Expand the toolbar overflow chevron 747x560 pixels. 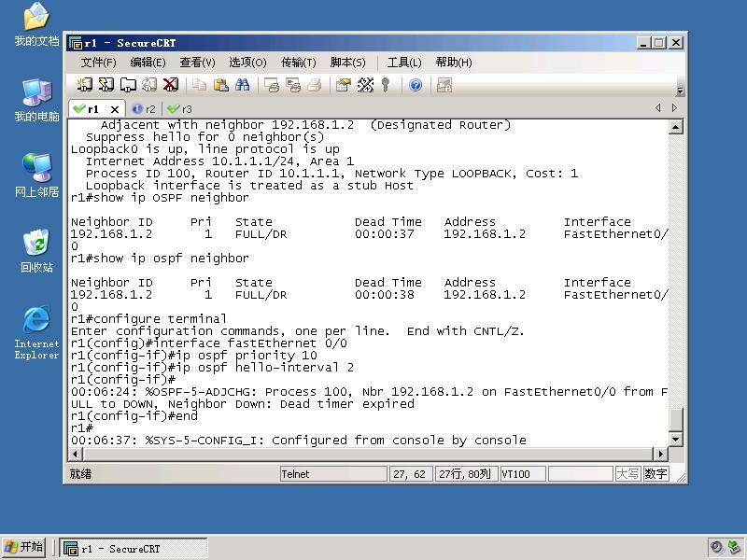tap(681, 91)
